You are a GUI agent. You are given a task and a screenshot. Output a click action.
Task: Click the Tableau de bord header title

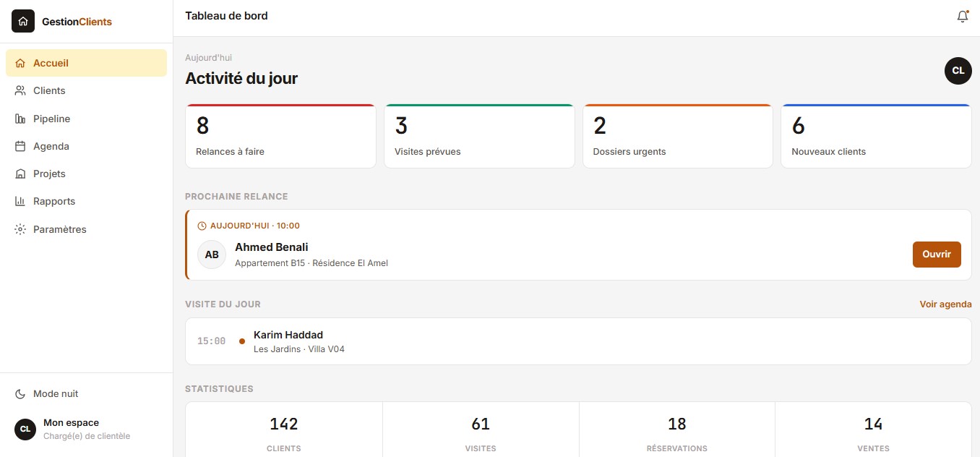(226, 16)
